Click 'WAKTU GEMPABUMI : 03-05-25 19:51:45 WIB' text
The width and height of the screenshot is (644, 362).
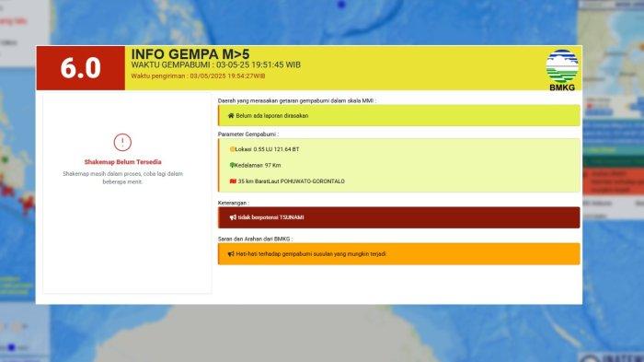[216, 65]
